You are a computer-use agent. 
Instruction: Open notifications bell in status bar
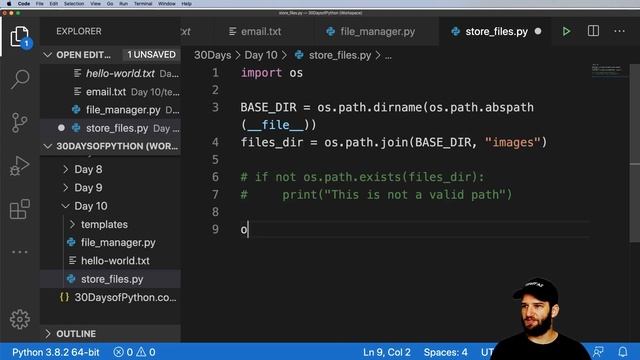(622, 351)
